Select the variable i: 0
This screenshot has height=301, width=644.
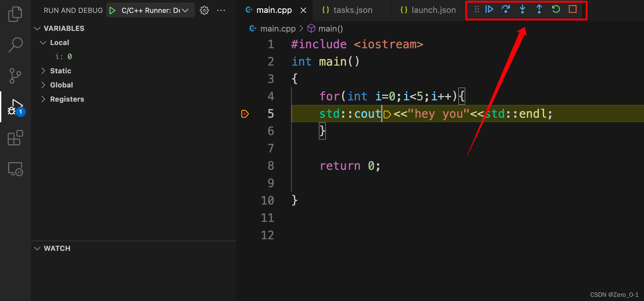(x=64, y=57)
